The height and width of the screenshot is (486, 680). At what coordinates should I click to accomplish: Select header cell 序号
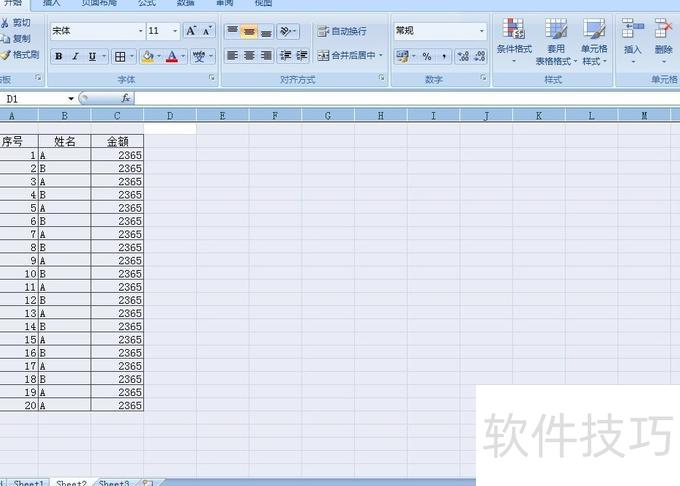click(19, 141)
